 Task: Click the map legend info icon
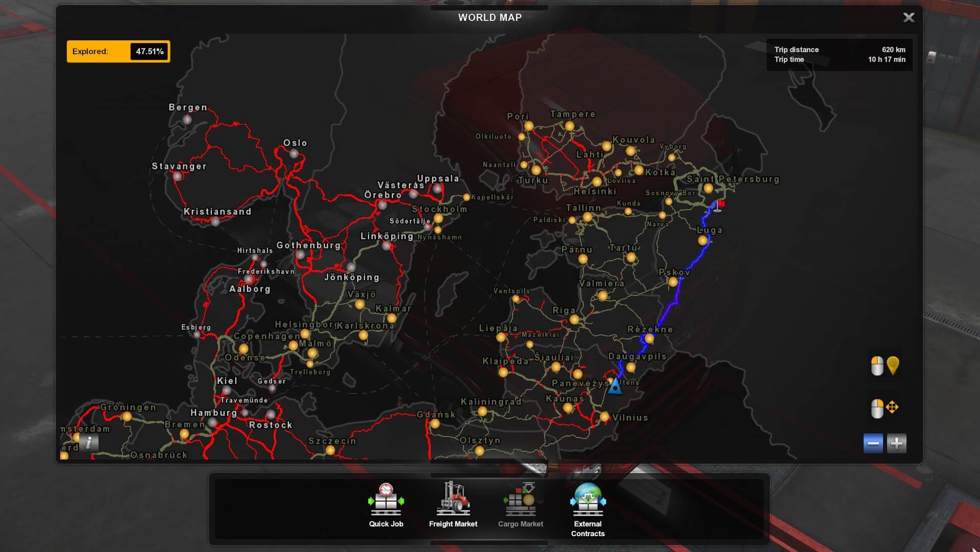click(89, 442)
